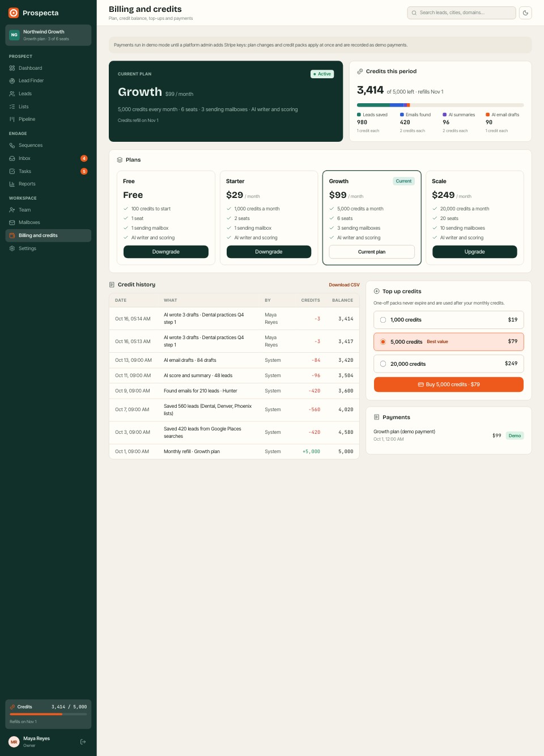Screen dimensions: 544x756
Task: Click Found emails for 210 leads · Hunter
Action: 201,391
